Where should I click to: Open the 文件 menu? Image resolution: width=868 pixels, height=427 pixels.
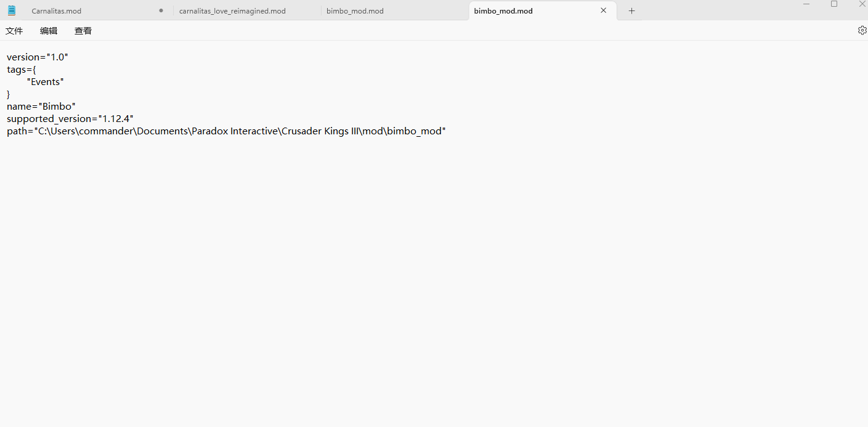click(14, 31)
